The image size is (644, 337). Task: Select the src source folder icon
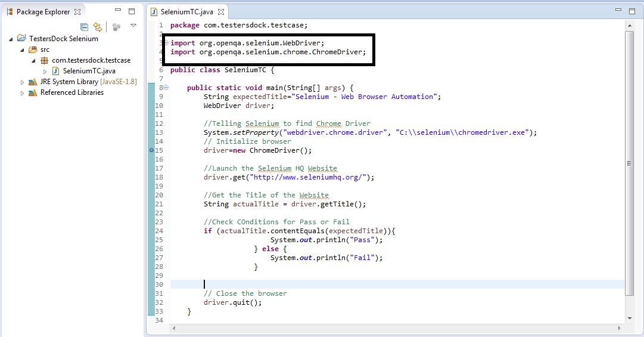pyautogui.click(x=32, y=50)
